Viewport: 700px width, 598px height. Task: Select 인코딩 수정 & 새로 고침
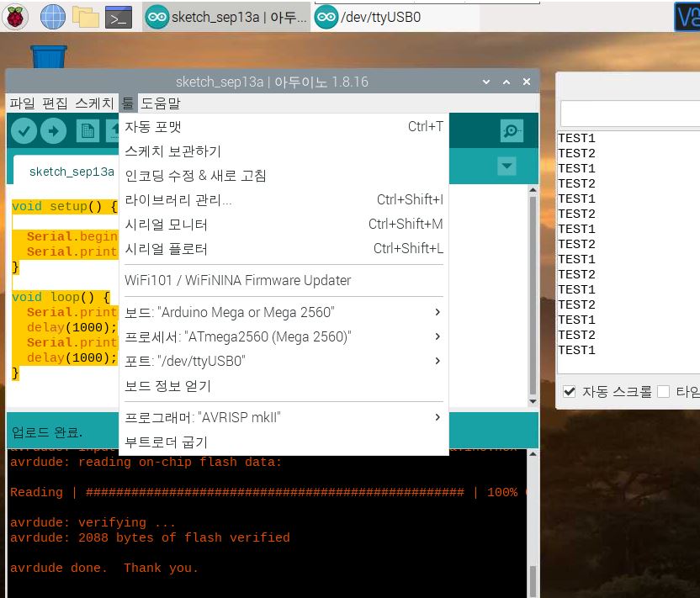284,176
